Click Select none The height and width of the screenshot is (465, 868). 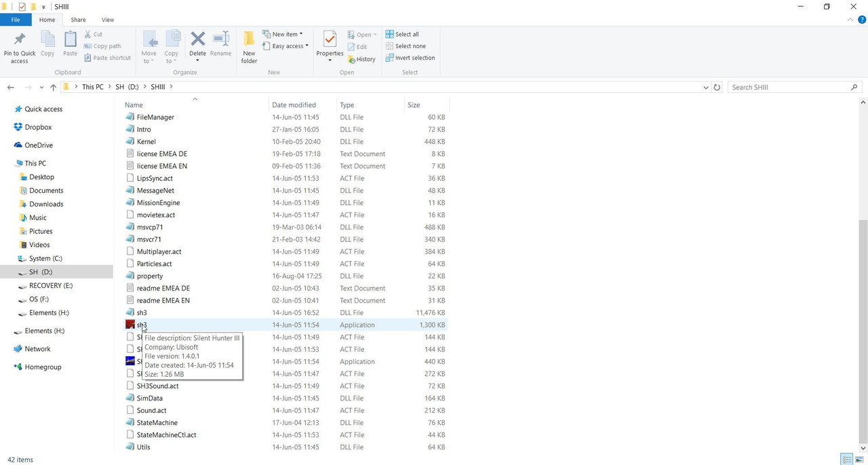406,46
